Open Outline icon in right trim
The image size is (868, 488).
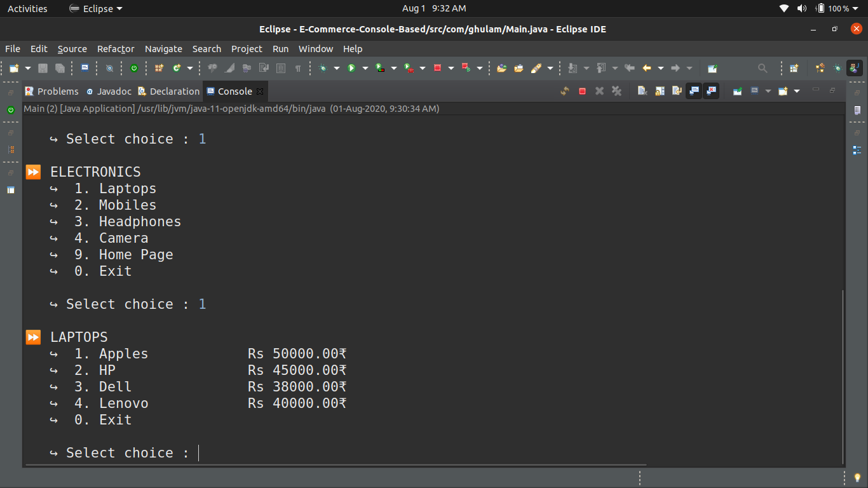coord(857,151)
